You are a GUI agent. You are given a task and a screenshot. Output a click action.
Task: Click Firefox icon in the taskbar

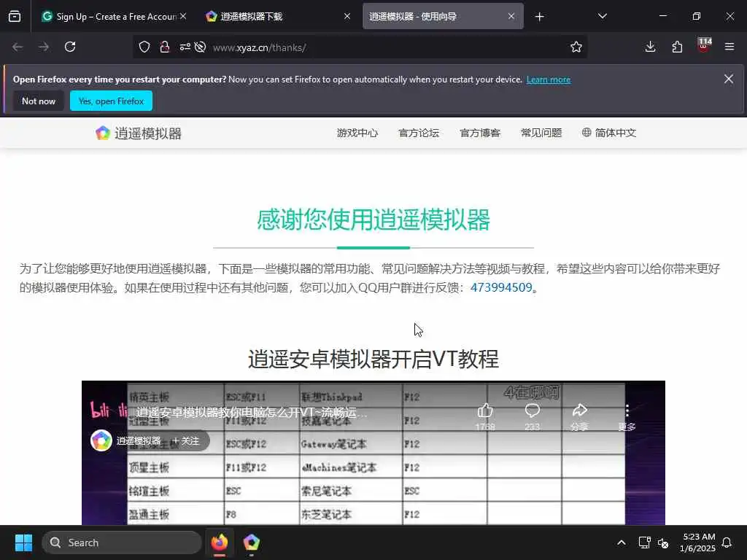pyautogui.click(x=219, y=542)
